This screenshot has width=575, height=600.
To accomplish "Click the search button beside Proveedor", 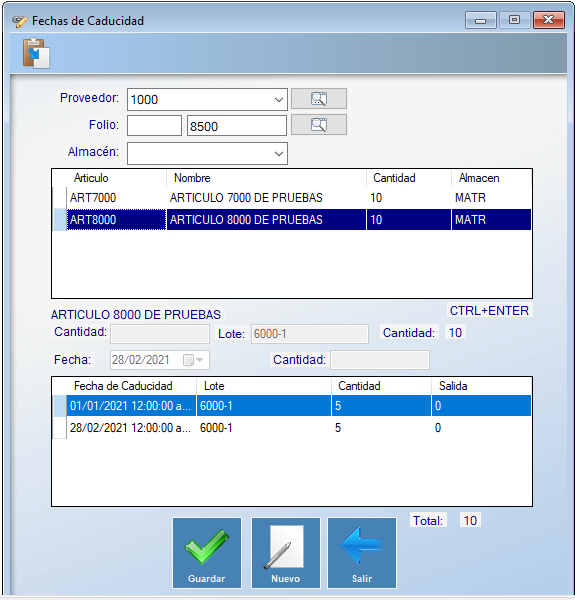I will pyautogui.click(x=319, y=99).
